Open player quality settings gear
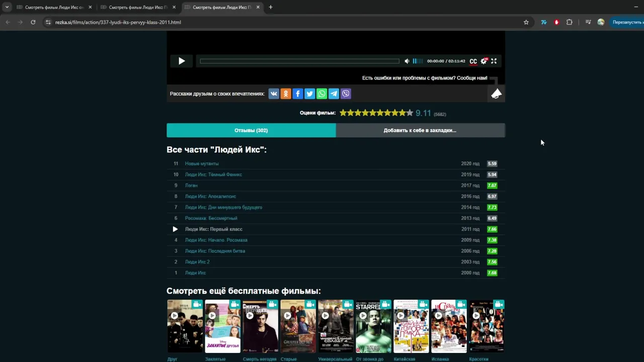This screenshot has width=644, height=362. click(x=484, y=61)
